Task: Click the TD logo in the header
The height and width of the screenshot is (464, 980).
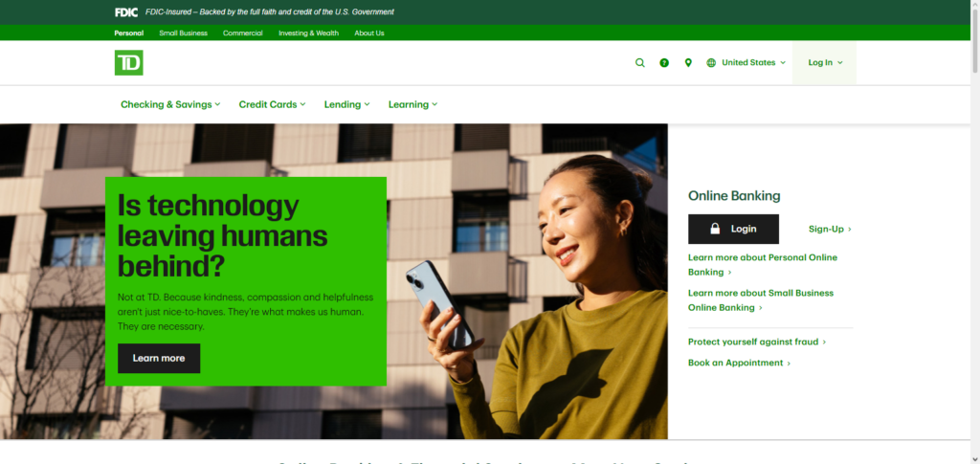Action: point(129,62)
